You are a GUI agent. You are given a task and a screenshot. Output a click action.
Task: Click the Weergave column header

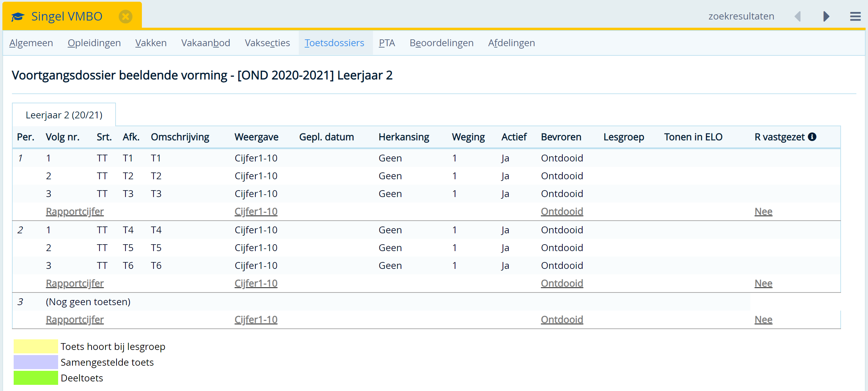(x=256, y=137)
